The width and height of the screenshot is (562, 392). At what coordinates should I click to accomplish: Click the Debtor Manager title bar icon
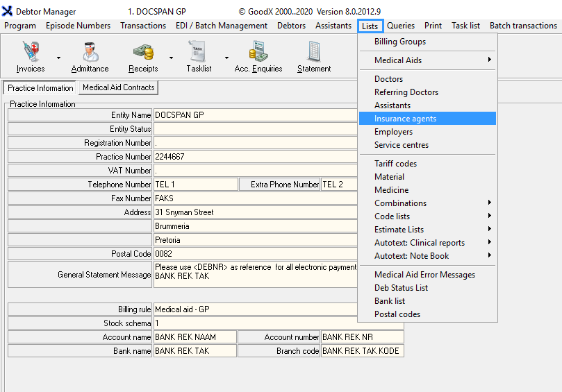(8, 12)
